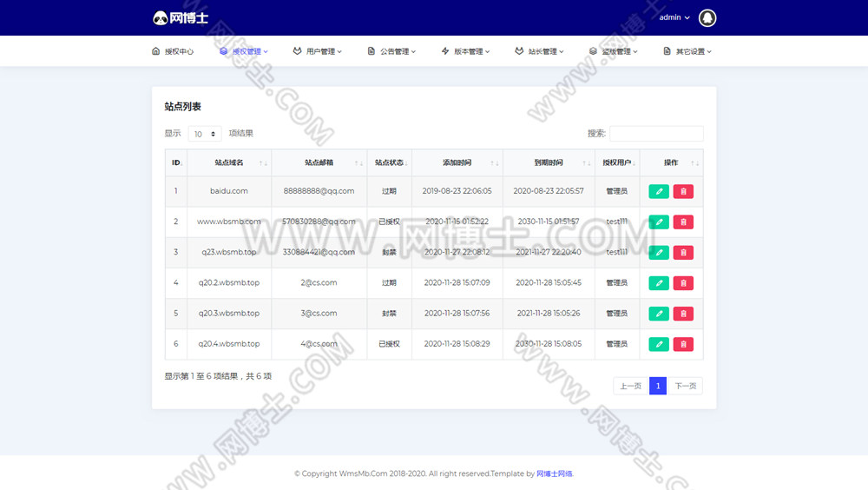Open the 版本管理 menu

(x=465, y=51)
